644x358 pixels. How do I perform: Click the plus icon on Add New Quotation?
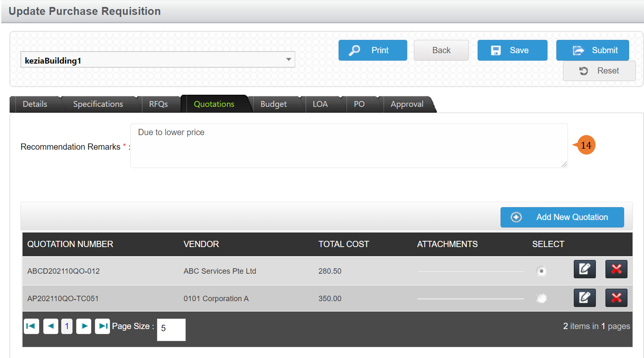click(516, 217)
